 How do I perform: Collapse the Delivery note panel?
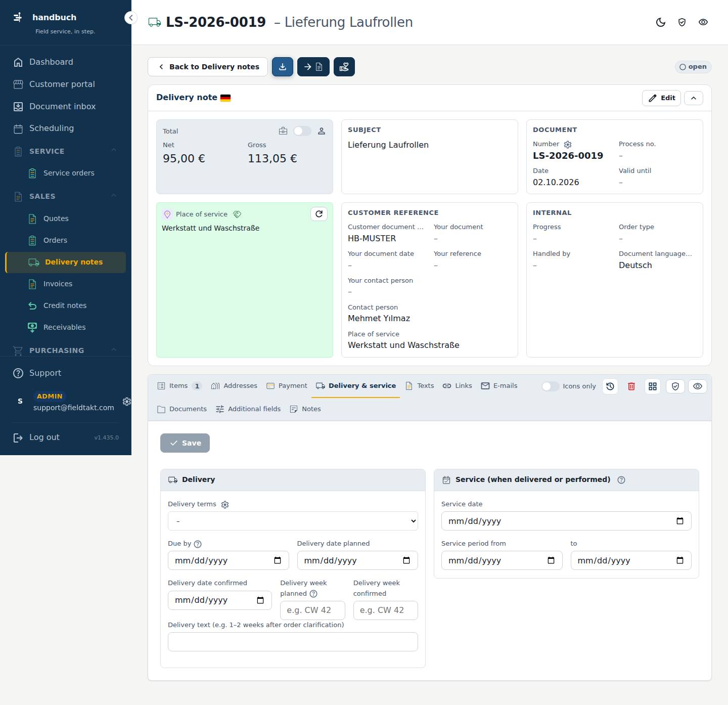coord(694,98)
